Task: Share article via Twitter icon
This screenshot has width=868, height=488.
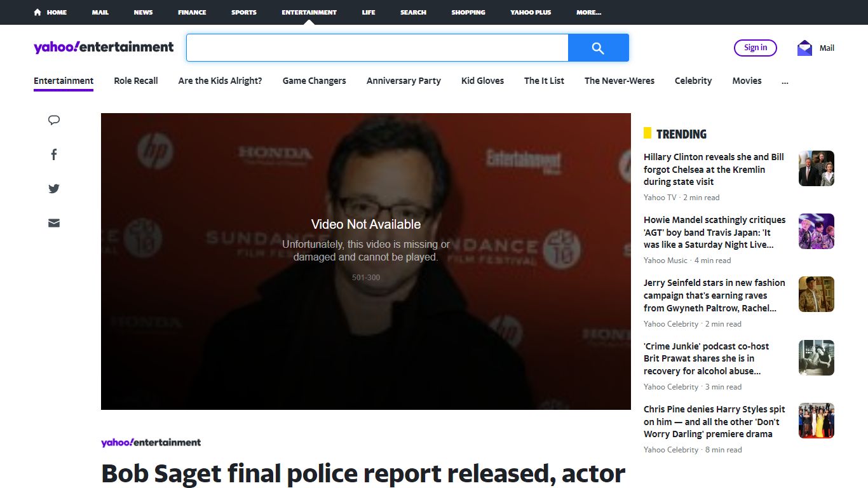Action: coord(54,189)
